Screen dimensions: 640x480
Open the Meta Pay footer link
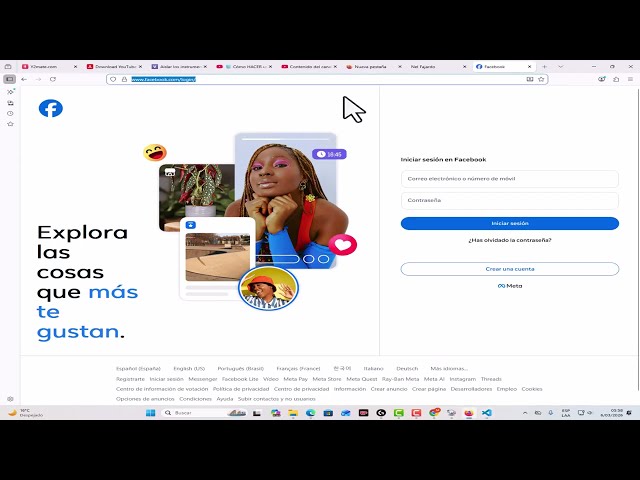(296, 379)
